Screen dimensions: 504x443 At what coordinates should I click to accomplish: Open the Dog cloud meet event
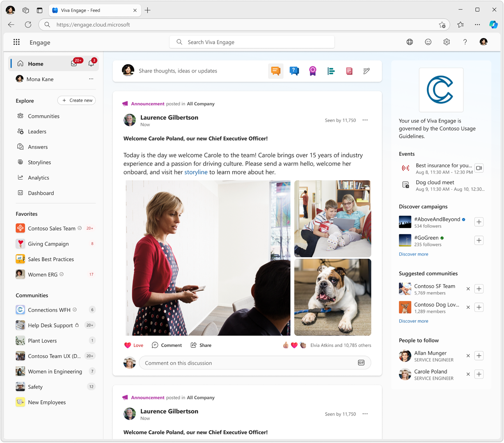tap(442, 185)
